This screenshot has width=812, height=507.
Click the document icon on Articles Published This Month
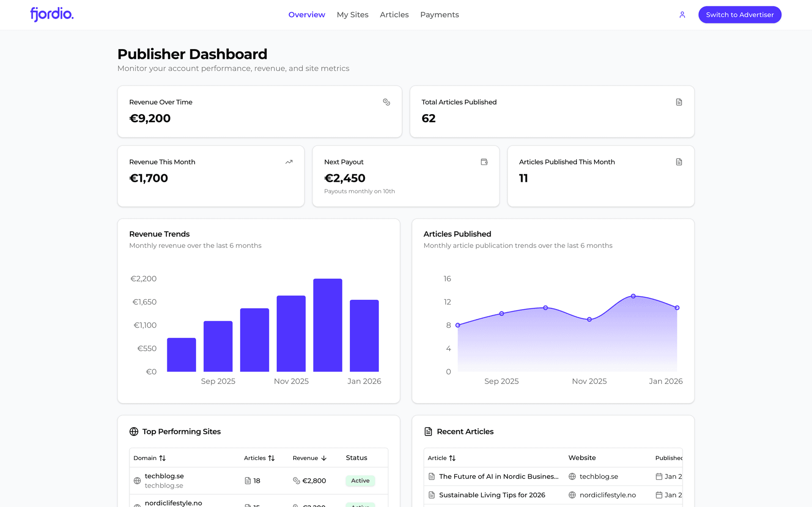coord(678,162)
